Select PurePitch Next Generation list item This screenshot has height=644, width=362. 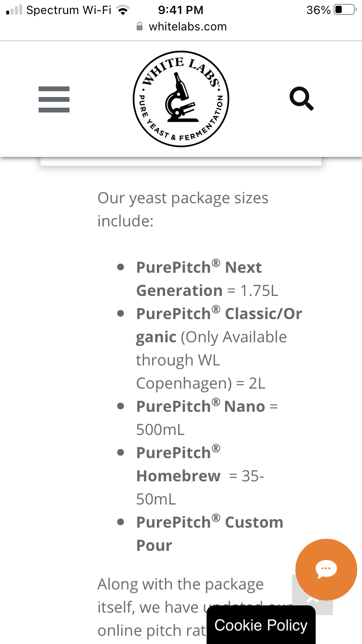point(208,279)
